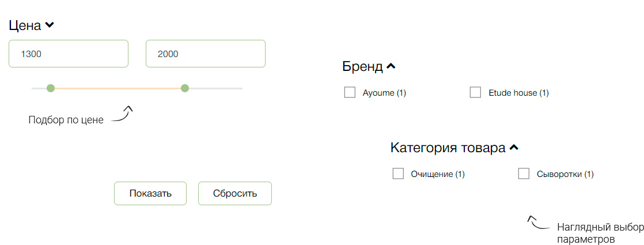Toggle the Цена section heading
The width and height of the screenshot is (644, 245).
[25, 25]
